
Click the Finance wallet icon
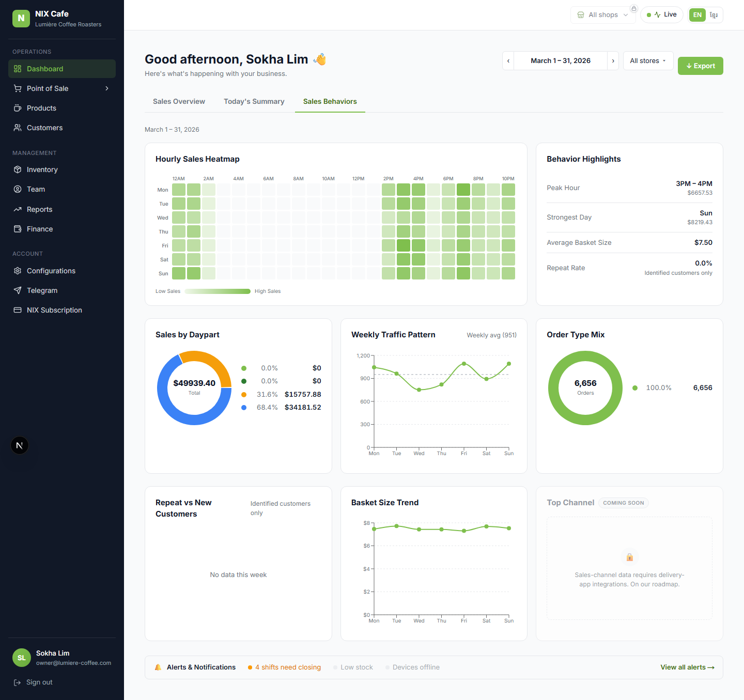point(18,229)
